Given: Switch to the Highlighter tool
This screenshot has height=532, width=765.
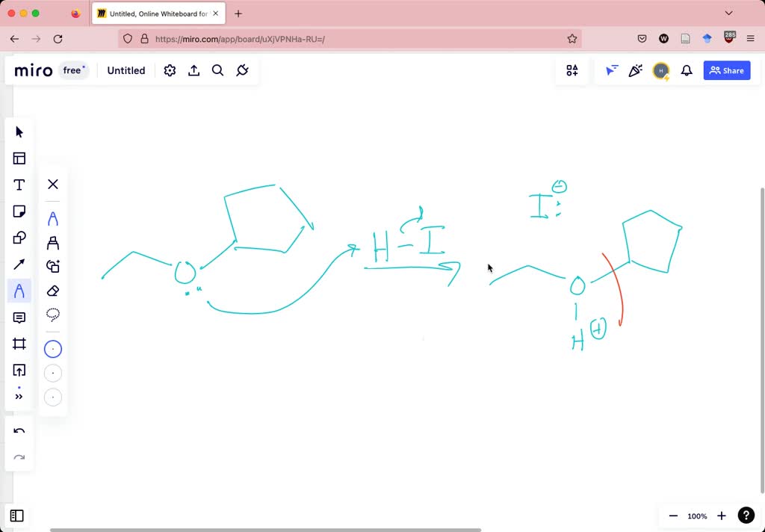Looking at the screenshot, I should (52, 243).
